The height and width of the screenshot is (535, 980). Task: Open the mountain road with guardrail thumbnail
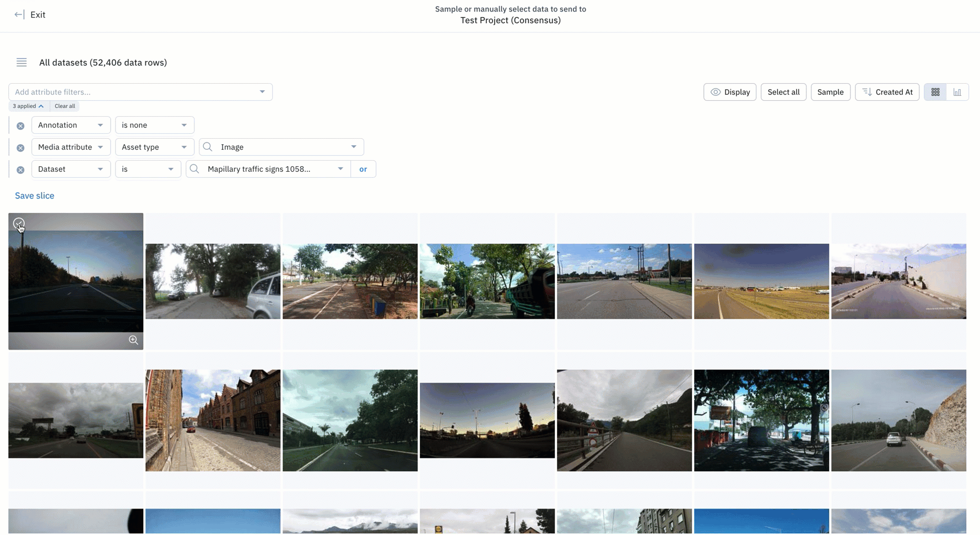(624, 421)
